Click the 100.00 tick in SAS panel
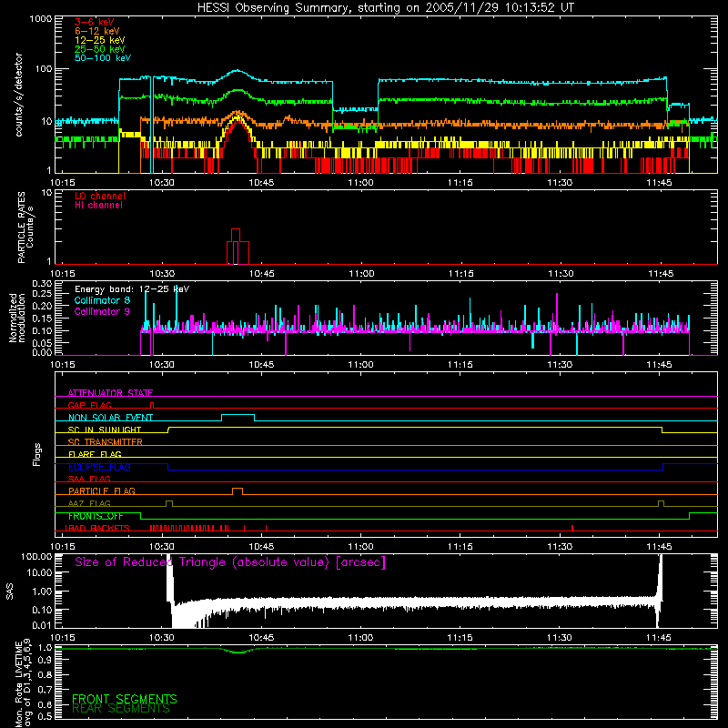728x728 pixels. [x=36, y=556]
